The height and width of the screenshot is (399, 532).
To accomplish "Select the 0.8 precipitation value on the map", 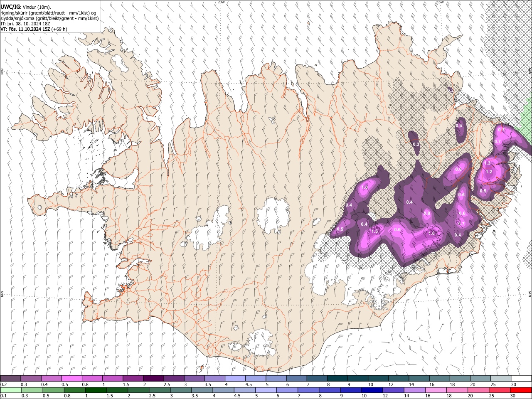I will pos(427,213).
